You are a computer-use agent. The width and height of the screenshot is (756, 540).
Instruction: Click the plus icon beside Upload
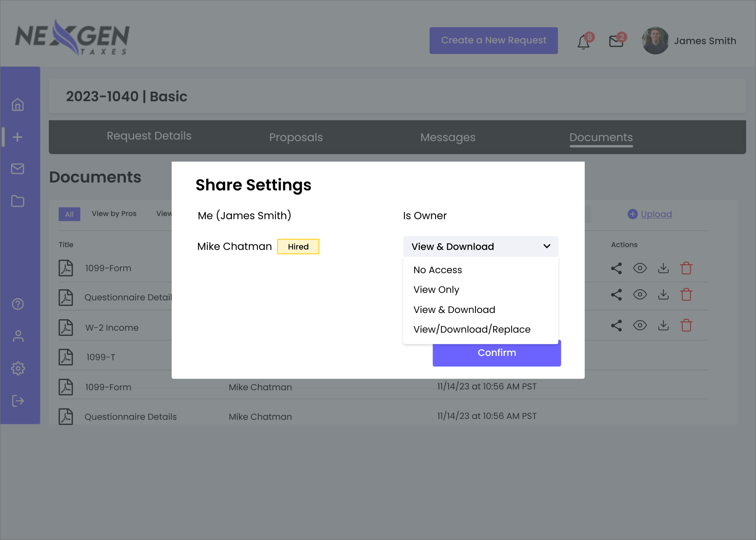(x=633, y=214)
